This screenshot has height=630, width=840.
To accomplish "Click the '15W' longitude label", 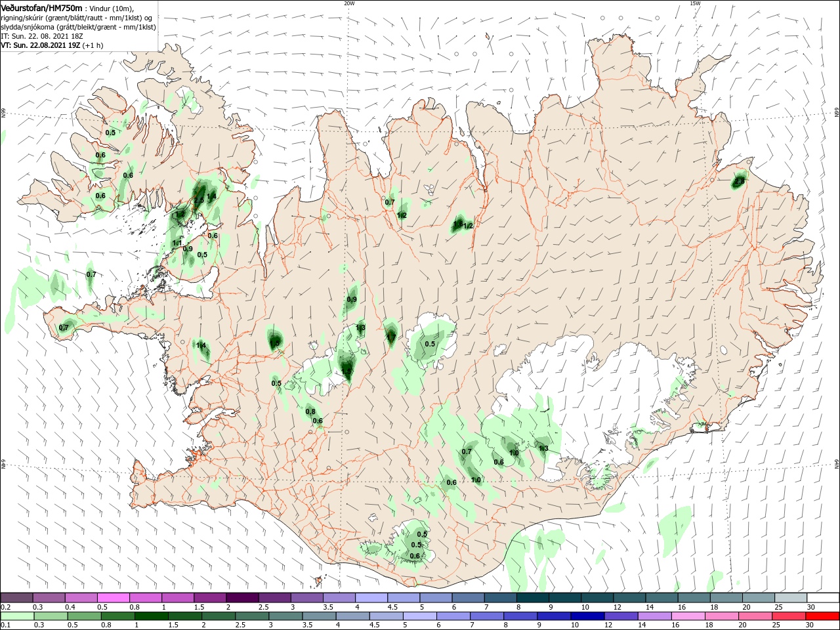I will pos(695,3).
